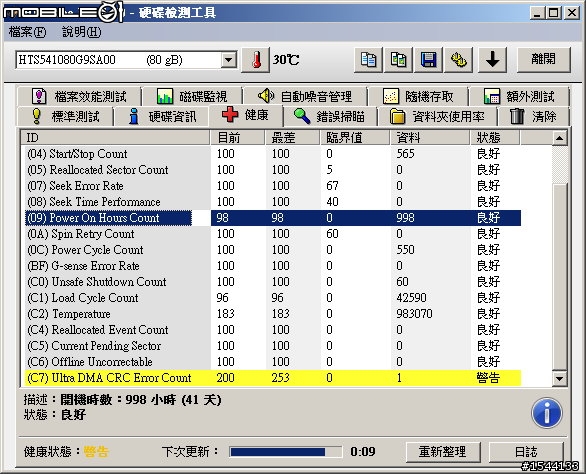Image resolution: width=586 pixels, height=474 pixels.
Task: Select the (C0) Unsafe Shutdown Count row
Action: click(273, 282)
